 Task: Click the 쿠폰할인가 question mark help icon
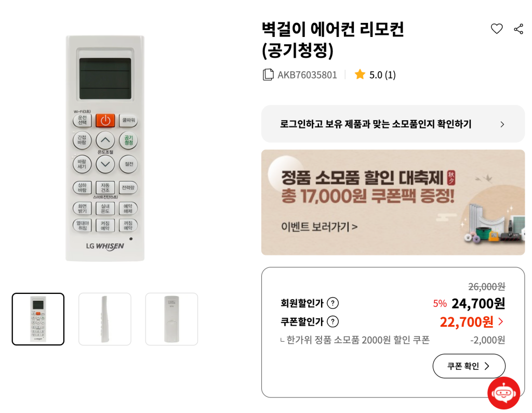click(x=333, y=321)
